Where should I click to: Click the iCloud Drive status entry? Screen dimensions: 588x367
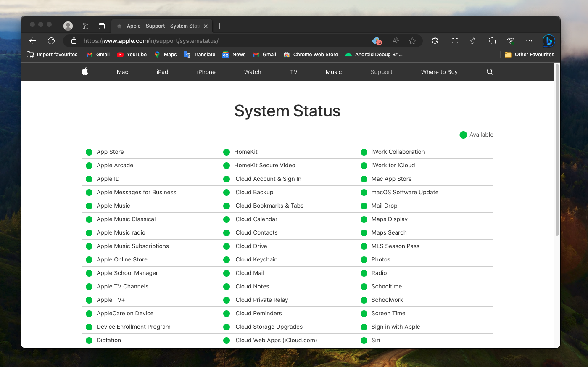click(x=287, y=246)
